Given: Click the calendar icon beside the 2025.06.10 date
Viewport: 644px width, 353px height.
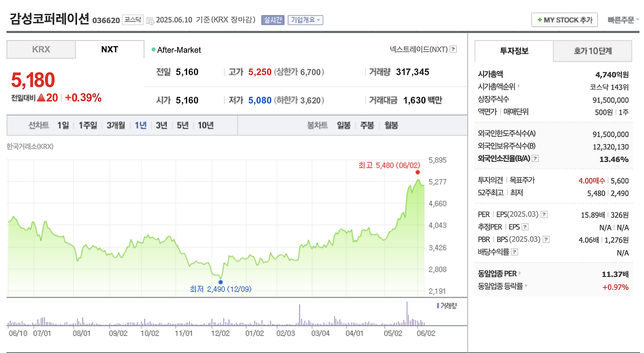Looking at the screenshot, I should [150, 20].
